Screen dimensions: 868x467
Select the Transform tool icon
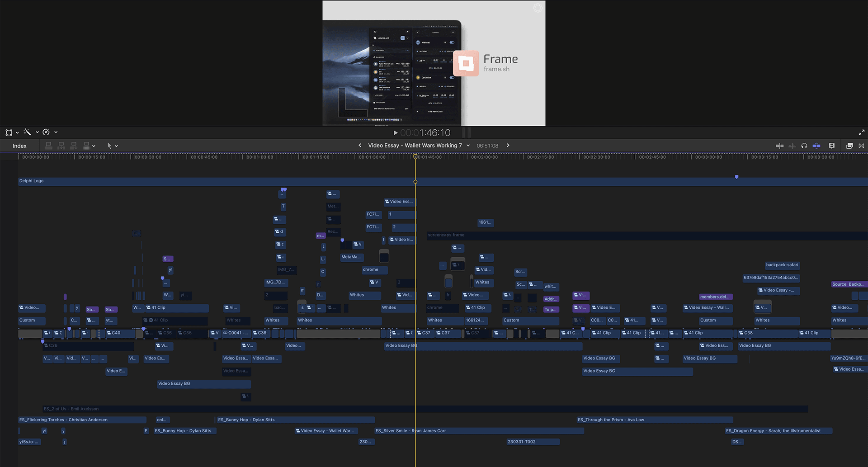9,132
